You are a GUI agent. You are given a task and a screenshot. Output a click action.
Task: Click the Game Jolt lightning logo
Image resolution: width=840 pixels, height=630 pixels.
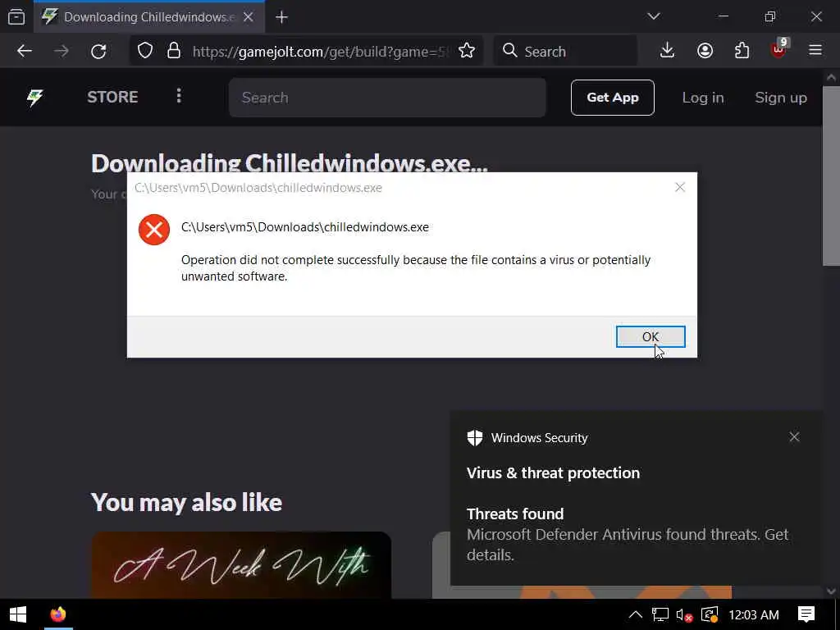[34, 97]
